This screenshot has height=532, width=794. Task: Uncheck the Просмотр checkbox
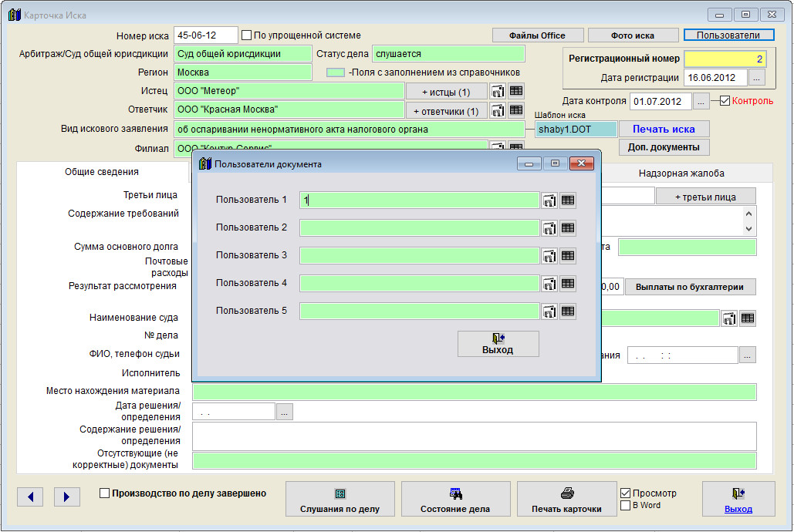[626, 493]
